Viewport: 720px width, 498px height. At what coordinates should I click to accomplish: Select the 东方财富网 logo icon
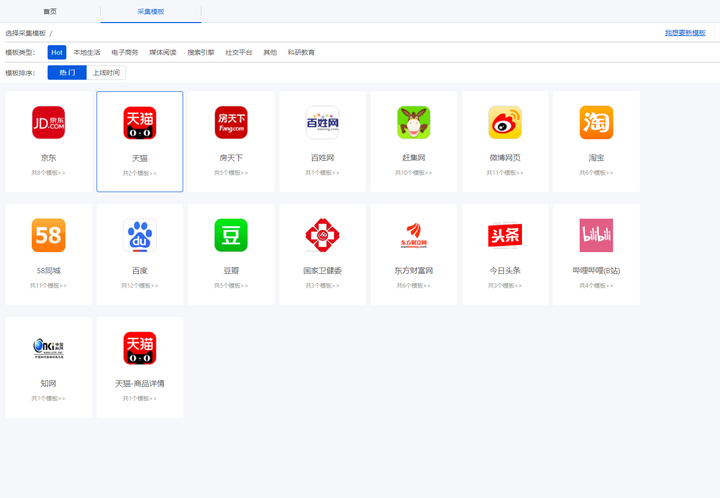coord(414,235)
